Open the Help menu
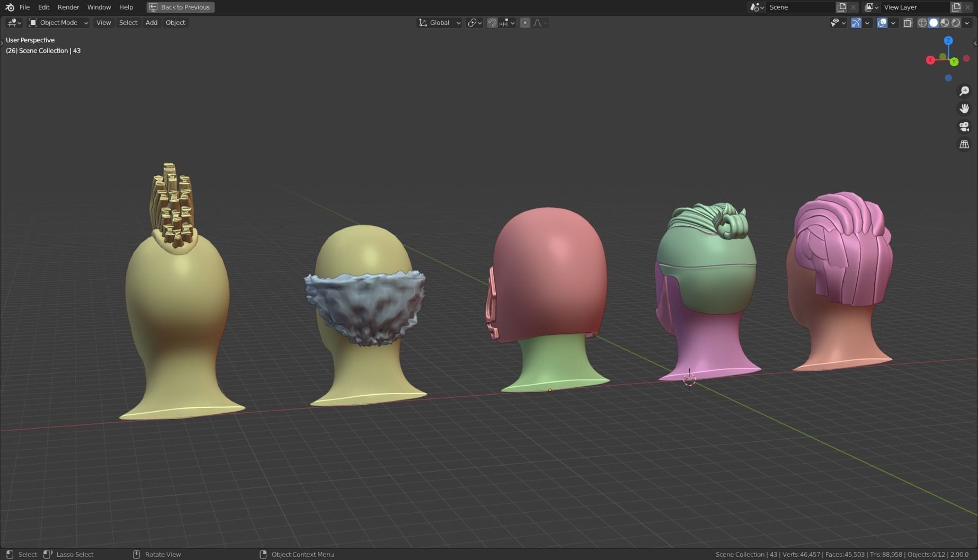This screenshot has height=560, width=978. pyautogui.click(x=126, y=7)
